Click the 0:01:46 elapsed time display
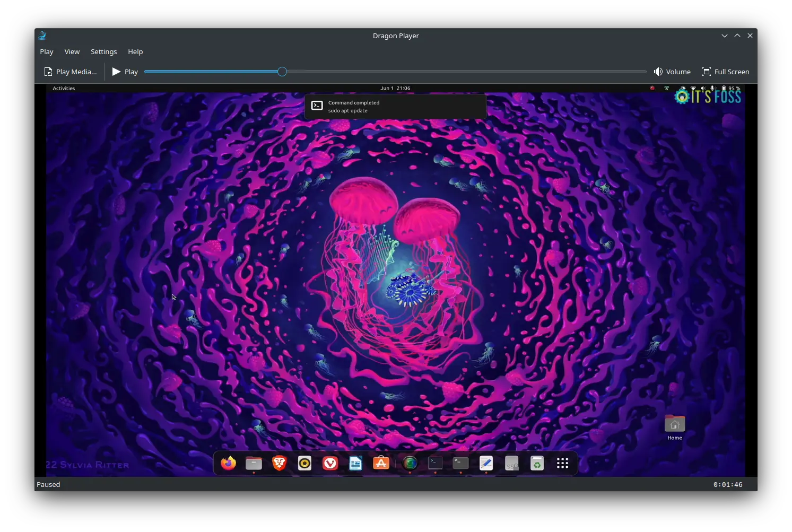Image resolution: width=792 pixels, height=532 pixels. click(x=728, y=484)
